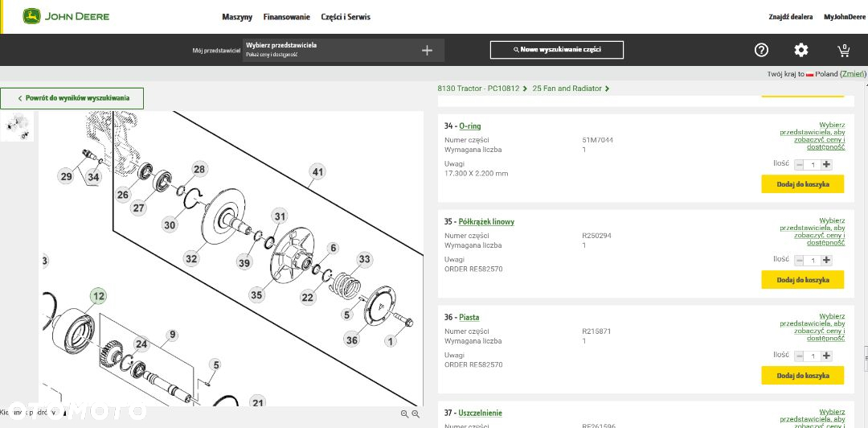Image resolution: width=868 pixels, height=428 pixels.
Task: Open the help question mark icon
Action: 761,50
